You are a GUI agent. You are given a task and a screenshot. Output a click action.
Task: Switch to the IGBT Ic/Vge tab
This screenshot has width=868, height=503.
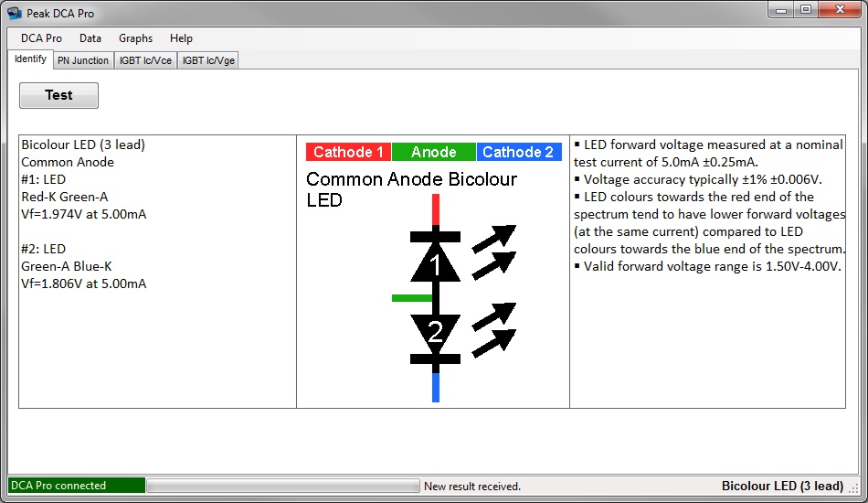[208, 60]
